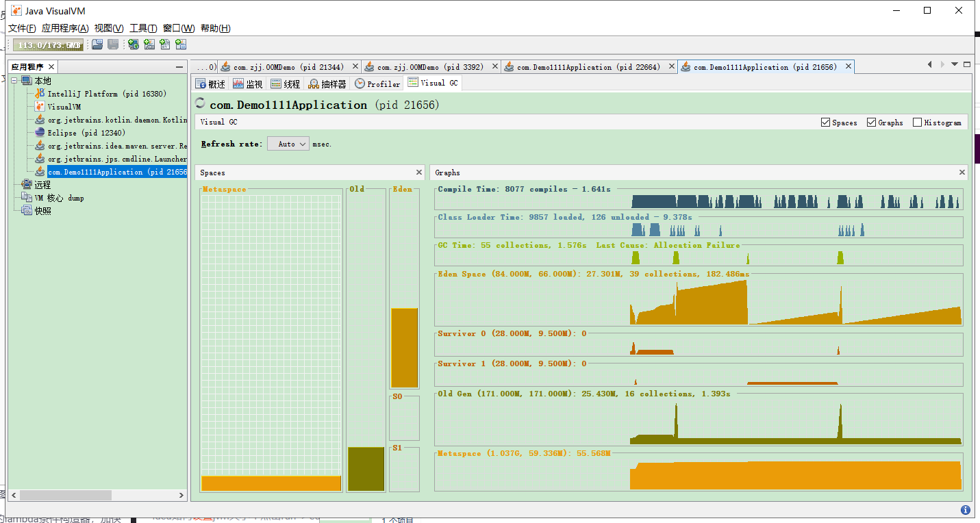Close the Graphs panel with its X
Image resolution: width=980 pixels, height=523 pixels.
[962, 173]
